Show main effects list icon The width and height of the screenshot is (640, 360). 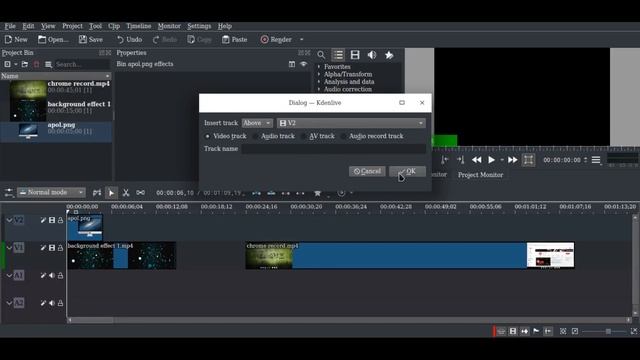pyautogui.click(x=338, y=55)
